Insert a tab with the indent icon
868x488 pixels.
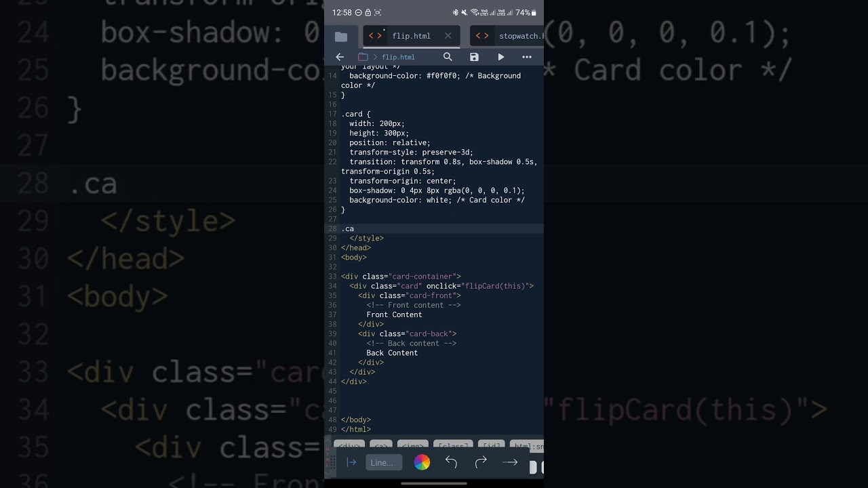click(351, 462)
